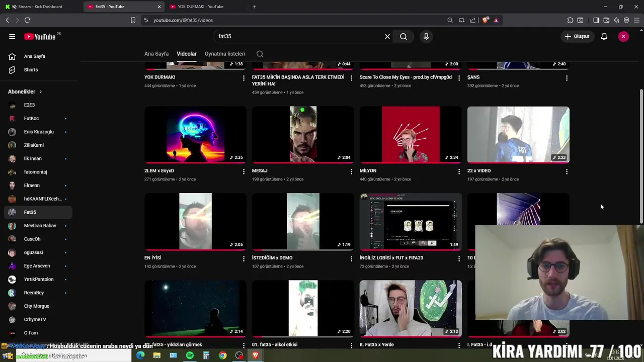Open options menu for K. Fat35 x Yerde
The width and height of the screenshot is (644, 362).
(x=459, y=345)
